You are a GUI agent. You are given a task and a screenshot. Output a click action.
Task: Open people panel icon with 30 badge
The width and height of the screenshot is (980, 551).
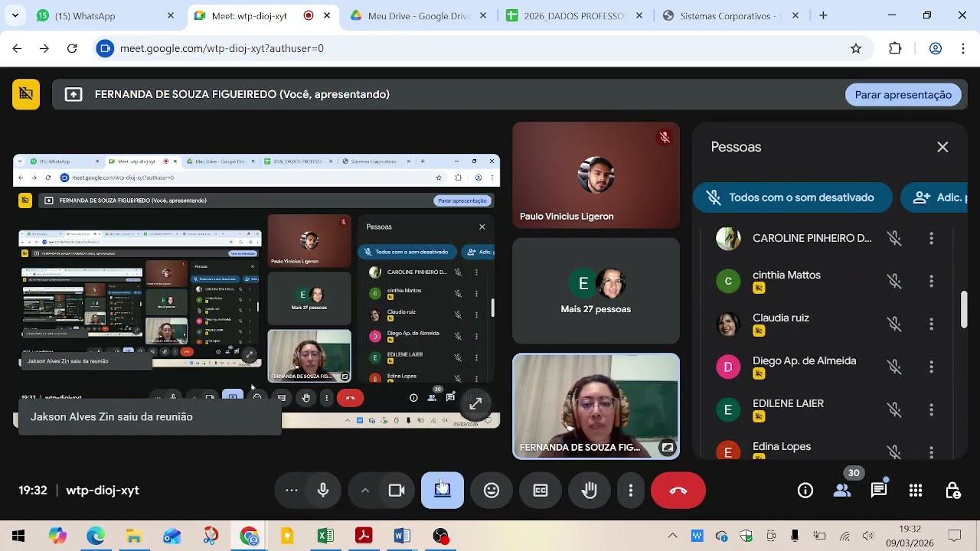(842, 491)
